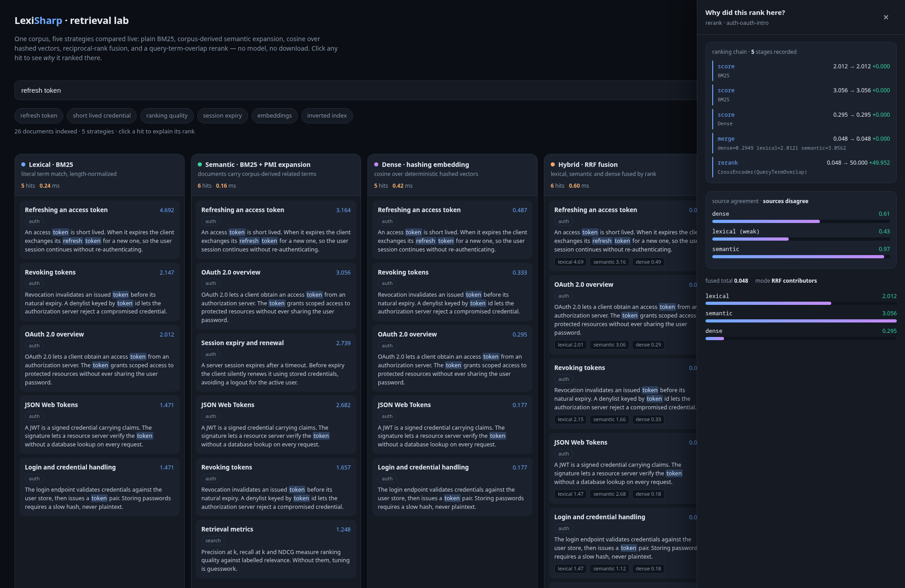Viewport: 905px width, 588px height.
Task: Click the 'RRF contributors' mode label
Action: 794,281
